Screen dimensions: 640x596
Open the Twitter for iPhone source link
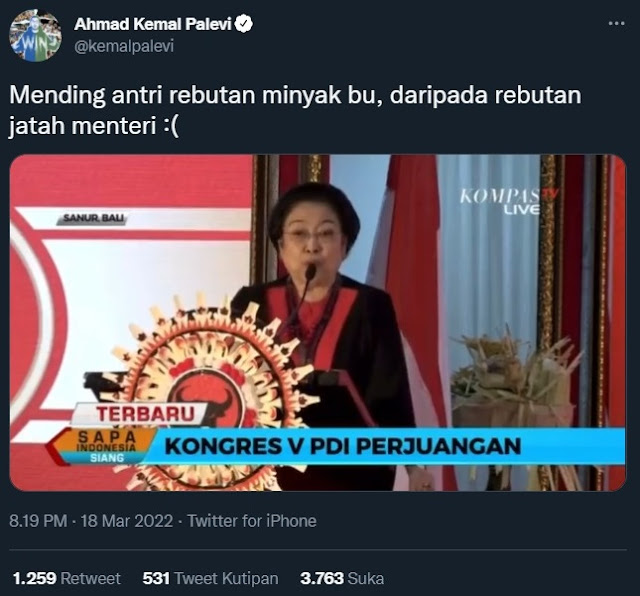(252, 521)
